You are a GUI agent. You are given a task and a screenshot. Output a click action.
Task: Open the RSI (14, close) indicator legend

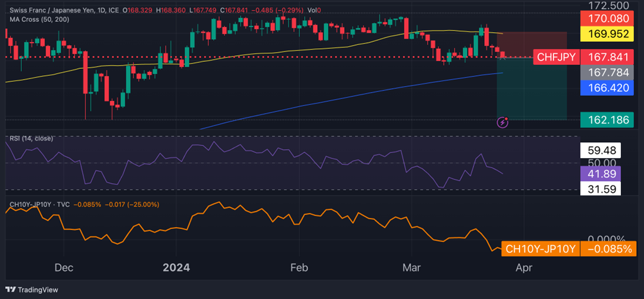click(x=31, y=138)
